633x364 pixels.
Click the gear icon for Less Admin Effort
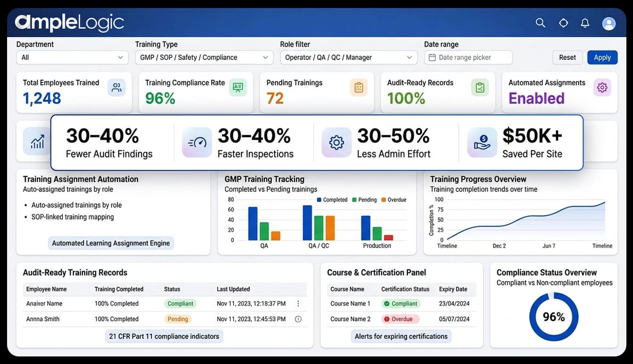click(336, 142)
